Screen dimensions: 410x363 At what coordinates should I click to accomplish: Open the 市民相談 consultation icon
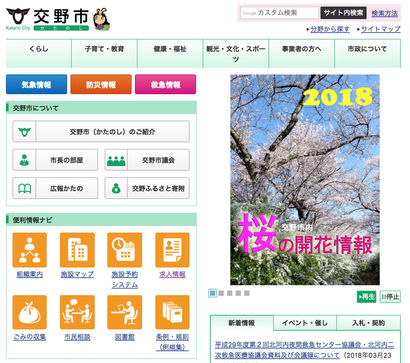click(x=77, y=312)
